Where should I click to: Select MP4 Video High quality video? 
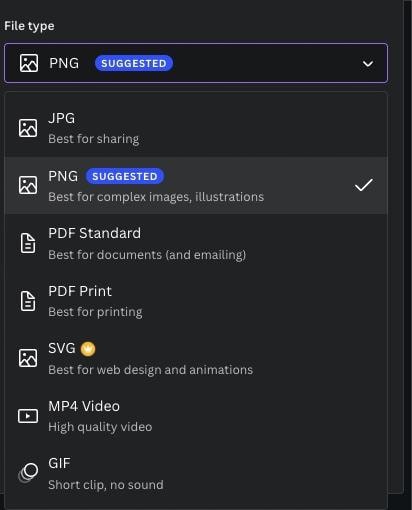pyautogui.click(x=196, y=416)
